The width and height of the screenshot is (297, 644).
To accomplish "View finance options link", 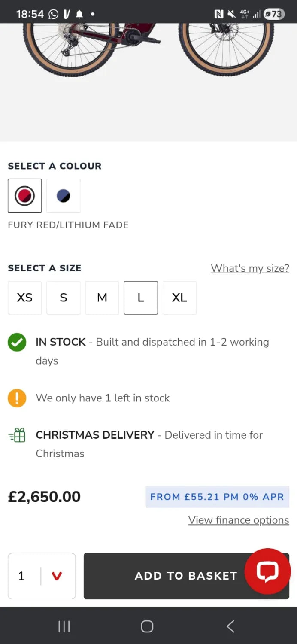I will point(238,520).
